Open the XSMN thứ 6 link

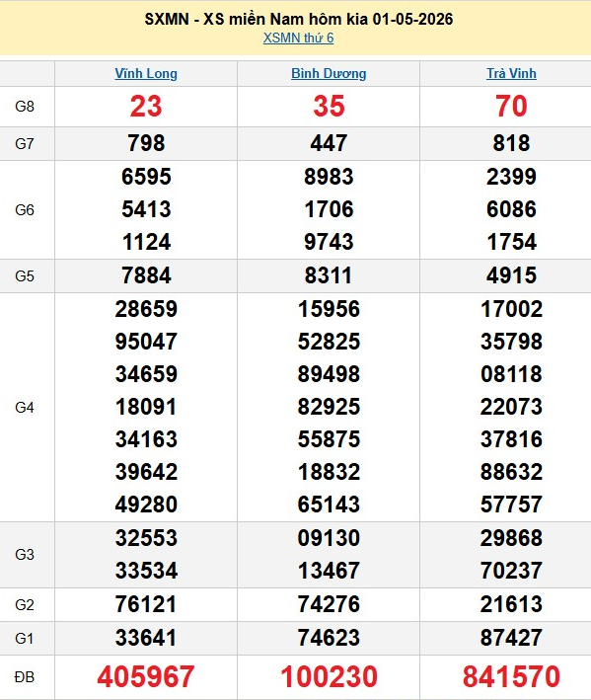point(298,38)
